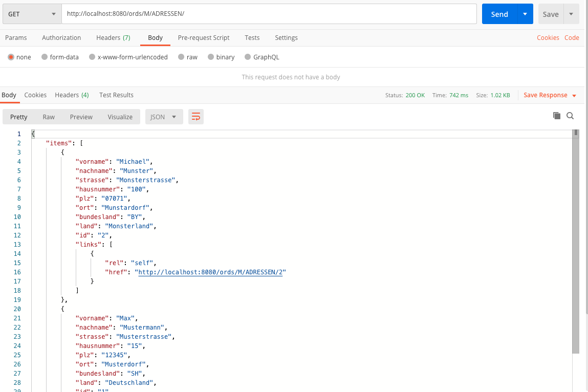The image size is (588, 392).
Task: Open the Cookies link
Action: 548,38
